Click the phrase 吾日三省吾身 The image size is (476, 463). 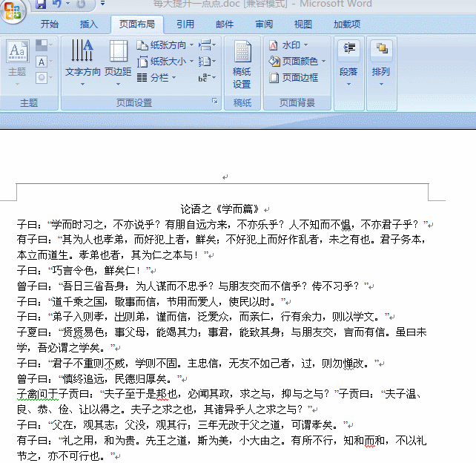[93, 286]
